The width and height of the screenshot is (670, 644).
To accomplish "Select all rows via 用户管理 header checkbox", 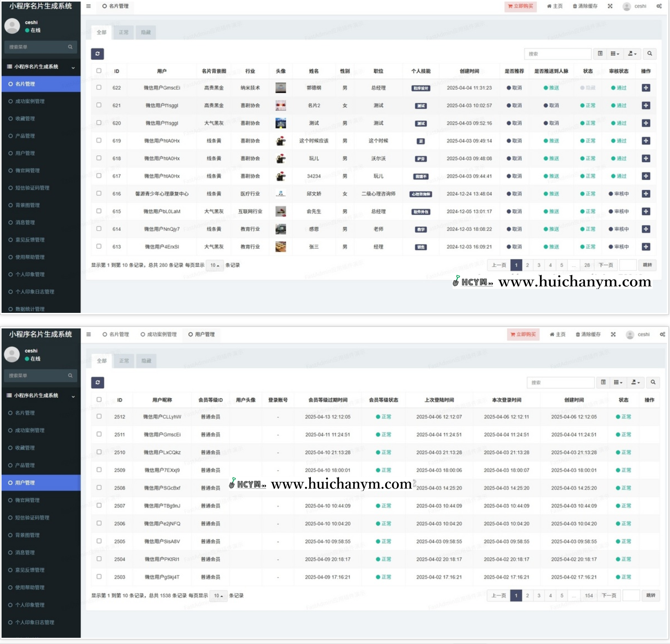I will coord(99,399).
